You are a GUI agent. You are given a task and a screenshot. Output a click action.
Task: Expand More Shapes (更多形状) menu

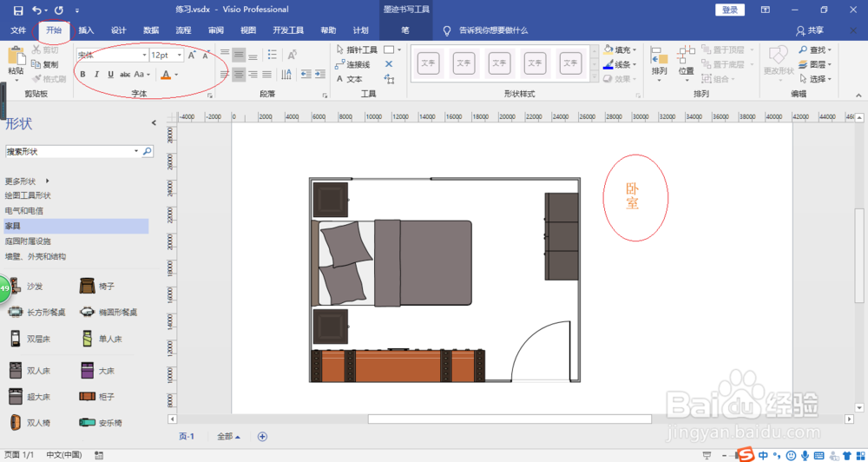27,181
